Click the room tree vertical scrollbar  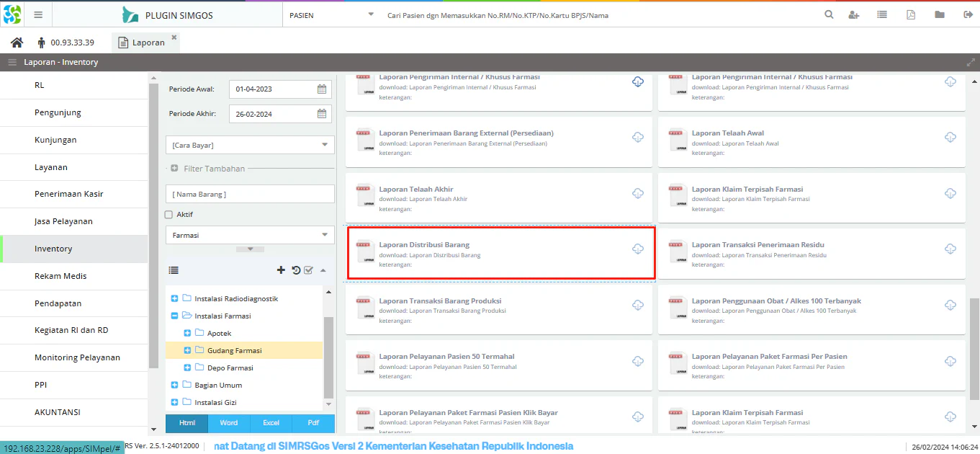click(329, 357)
